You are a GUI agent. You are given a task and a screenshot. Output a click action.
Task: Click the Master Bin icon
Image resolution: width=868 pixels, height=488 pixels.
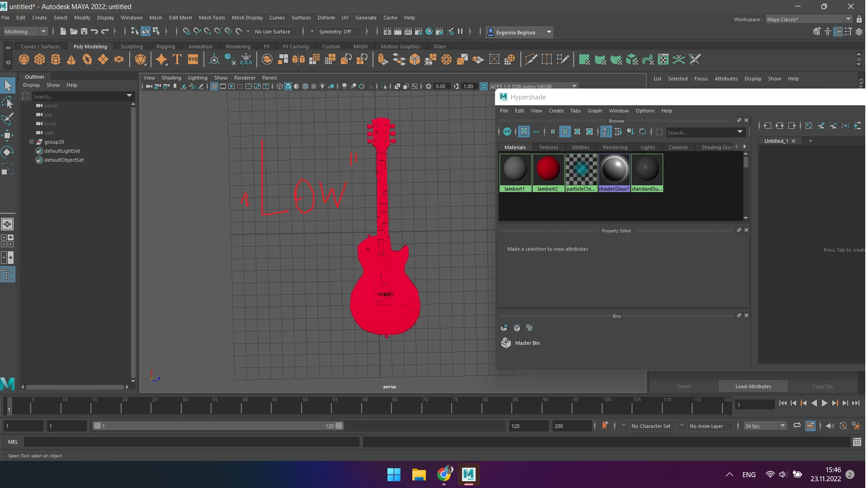[x=506, y=343]
